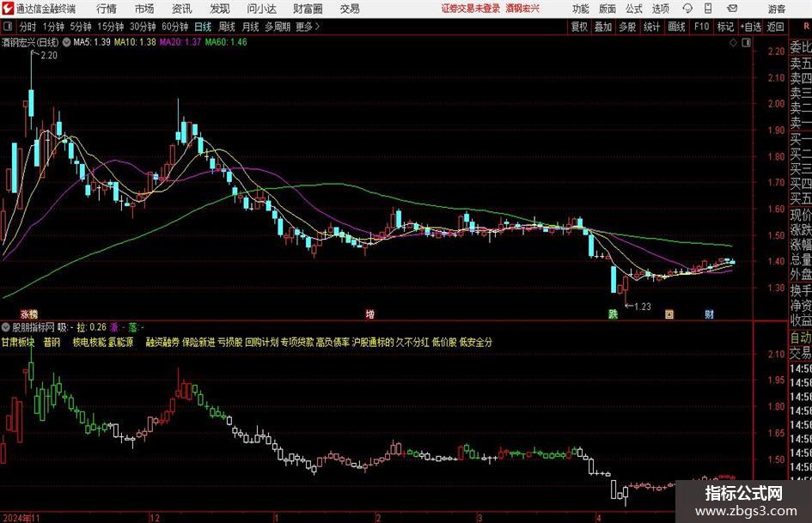Click the 融资融券 concept tag

pyautogui.click(x=162, y=342)
